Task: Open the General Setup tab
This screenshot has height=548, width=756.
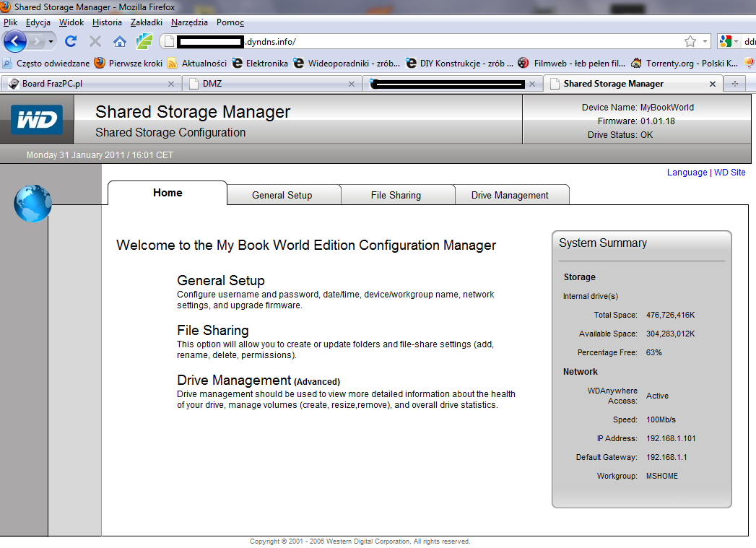Action: 282,195
